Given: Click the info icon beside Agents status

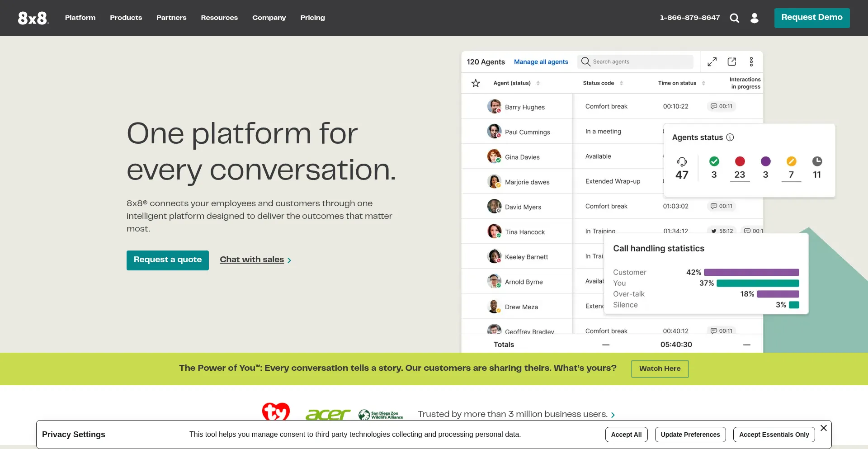Looking at the screenshot, I should pos(730,137).
